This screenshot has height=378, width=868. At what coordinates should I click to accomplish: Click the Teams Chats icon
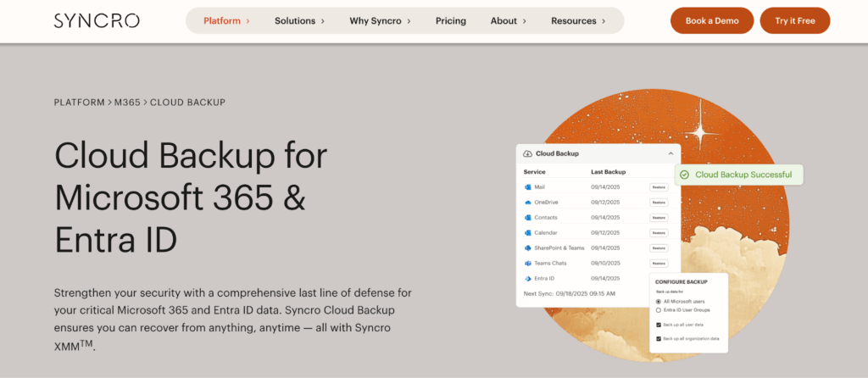527,264
